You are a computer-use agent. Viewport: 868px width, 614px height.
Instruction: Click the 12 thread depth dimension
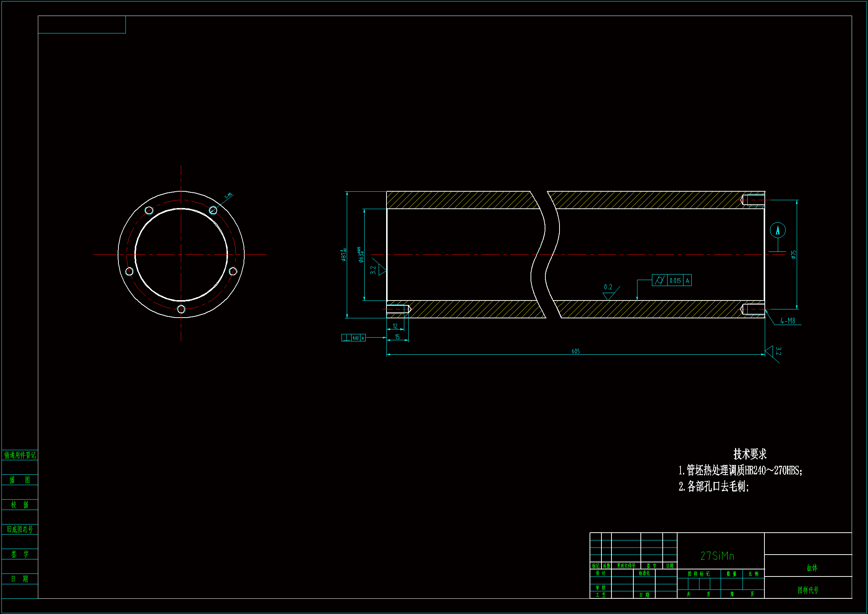point(395,326)
